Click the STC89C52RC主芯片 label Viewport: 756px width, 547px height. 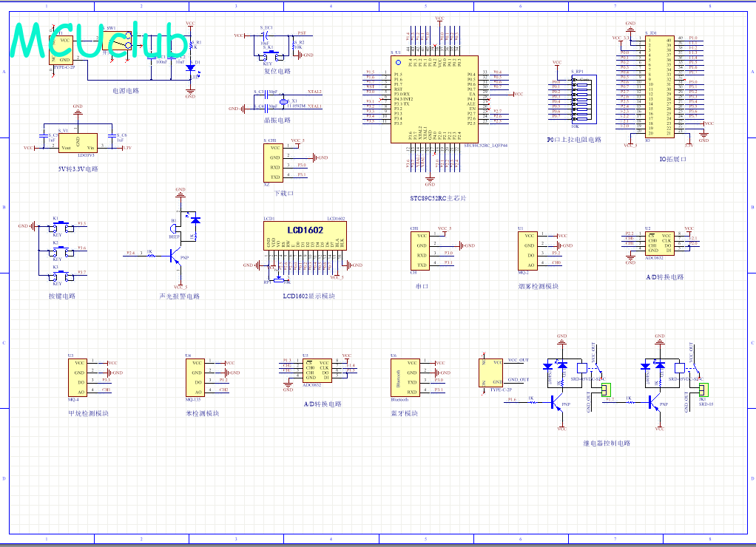[x=438, y=198]
